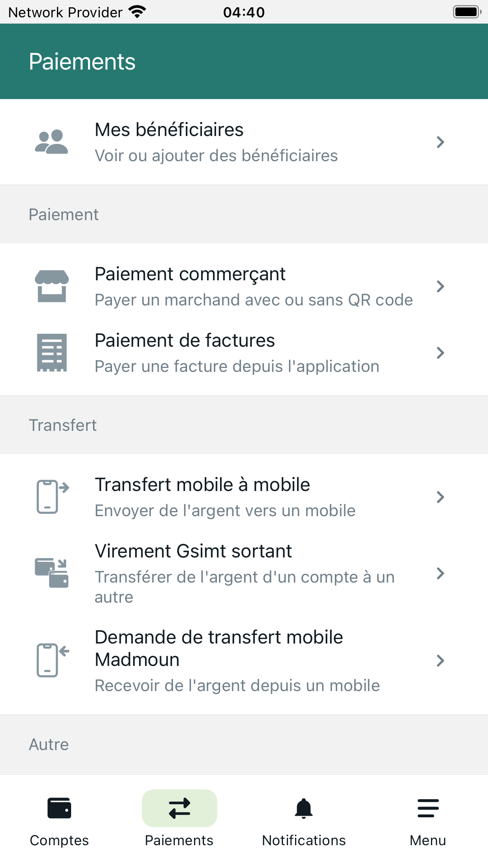
Task: Tap the battery indicator icon
Action: coord(467,12)
